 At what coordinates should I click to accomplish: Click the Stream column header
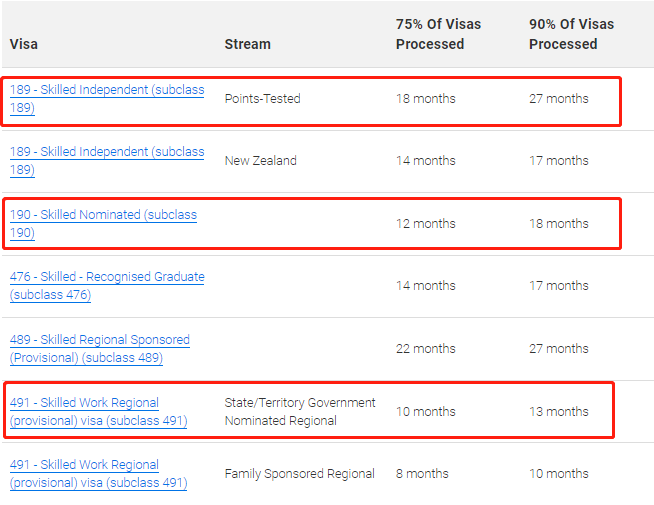coord(247,44)
